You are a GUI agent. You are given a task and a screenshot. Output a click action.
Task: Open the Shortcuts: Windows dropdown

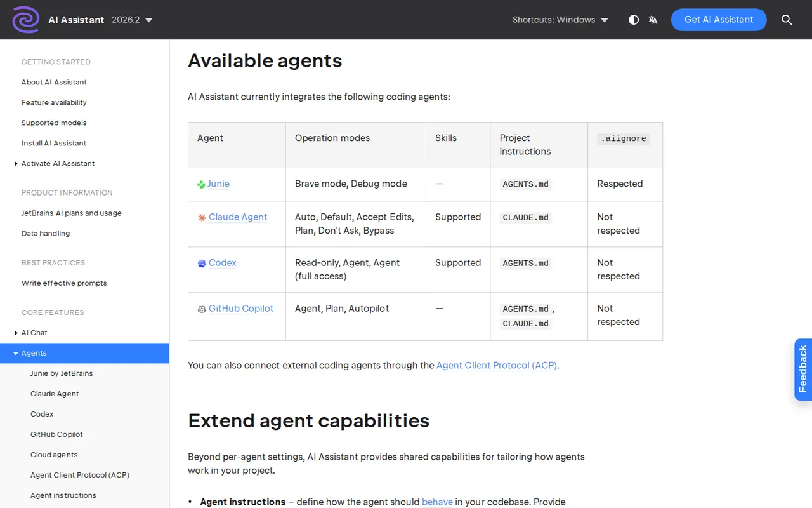[x=560, y=20]
